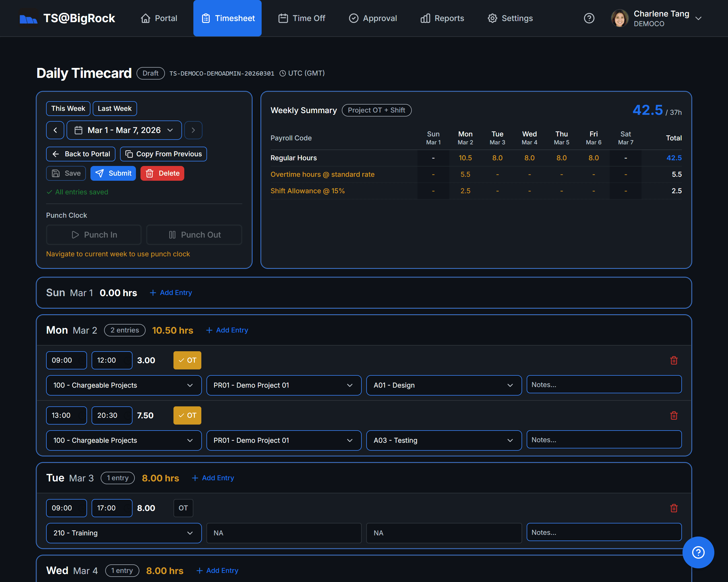This screenshot has width=728, height=582.
Task: Delete Monday's 09:00 entry with trash icon
Action: pyautogui.click(x=674, y=360)
